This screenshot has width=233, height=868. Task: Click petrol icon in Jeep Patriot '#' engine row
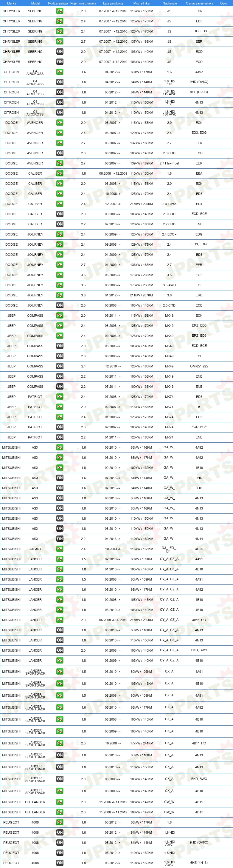60,407
